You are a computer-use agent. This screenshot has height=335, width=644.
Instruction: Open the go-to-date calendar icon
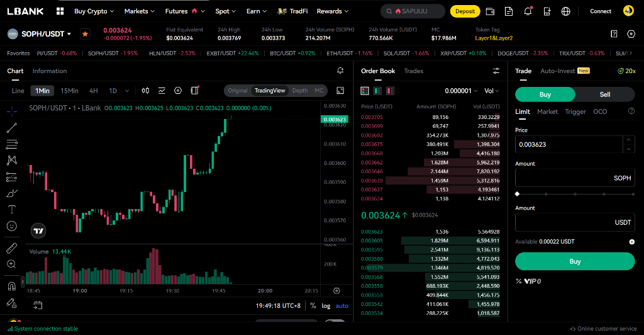coord(38,305)
